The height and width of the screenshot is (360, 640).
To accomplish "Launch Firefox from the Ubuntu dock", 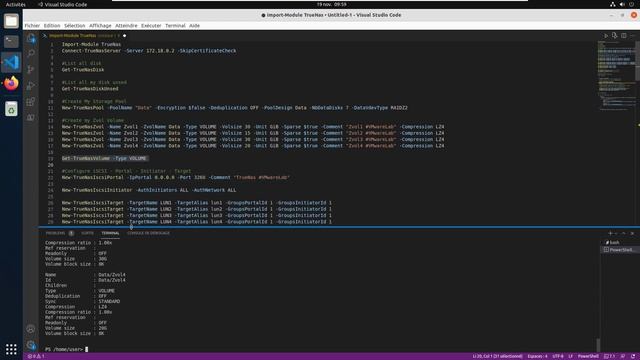I will click(11, 83).
